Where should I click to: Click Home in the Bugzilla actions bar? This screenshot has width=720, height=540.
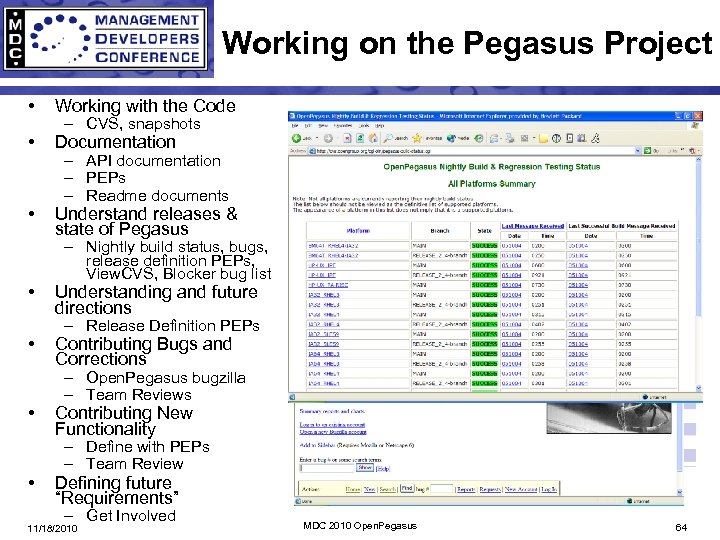pyautogui.click(x=353, y=489)
